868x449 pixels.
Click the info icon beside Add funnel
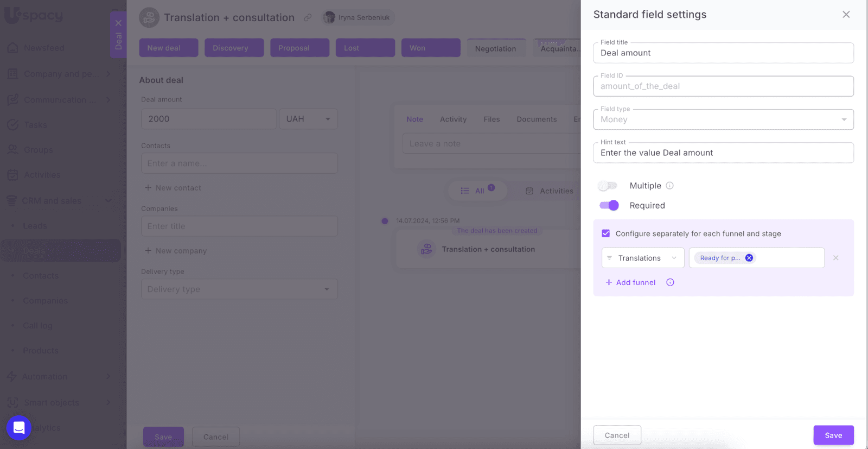670,282
